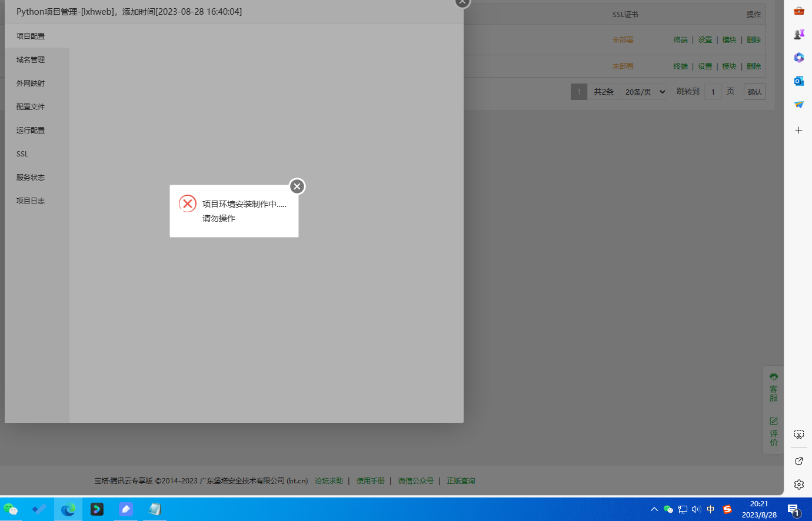Screen dimensions: 812x521
Task: Click 模块 link in second project row
Action: [730, 66]
